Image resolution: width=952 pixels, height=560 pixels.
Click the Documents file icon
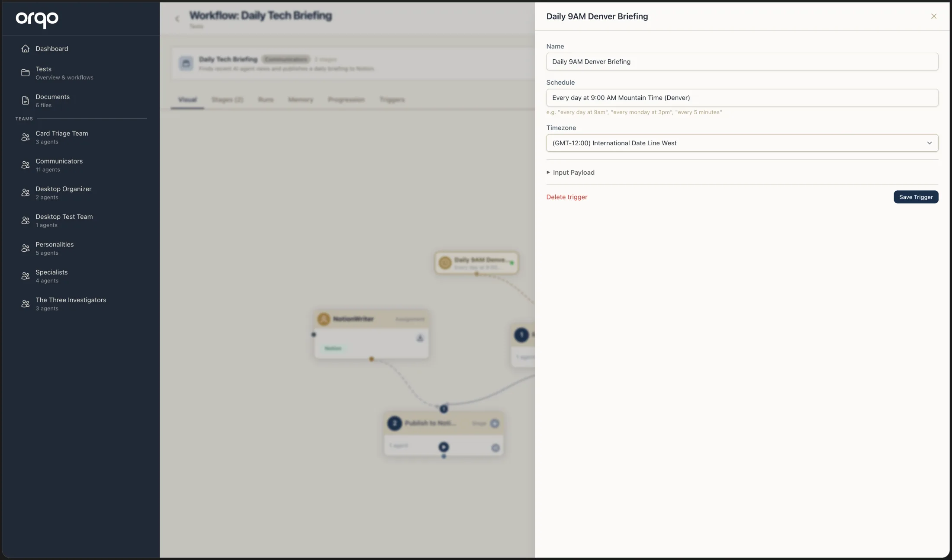[x=26, y=100]
